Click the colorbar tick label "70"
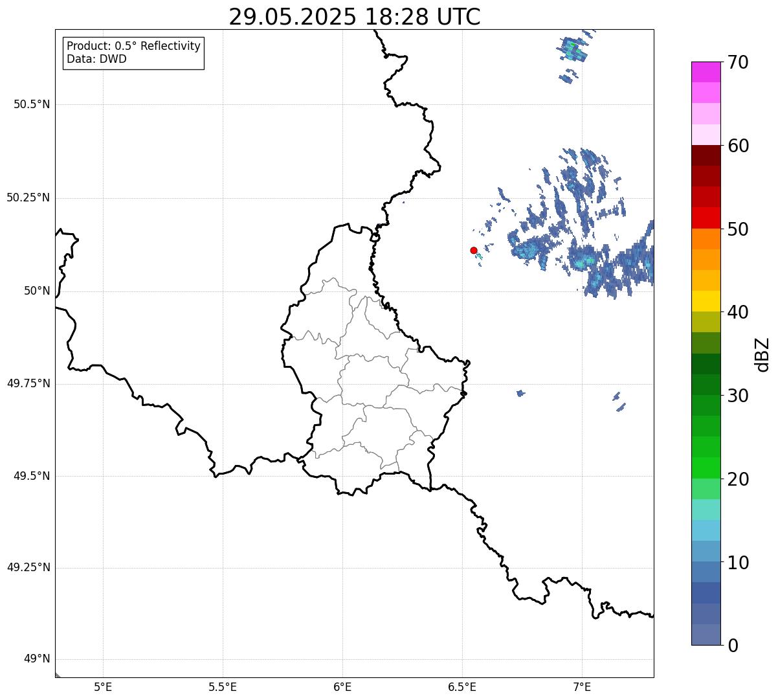 [x=739, y=62]
